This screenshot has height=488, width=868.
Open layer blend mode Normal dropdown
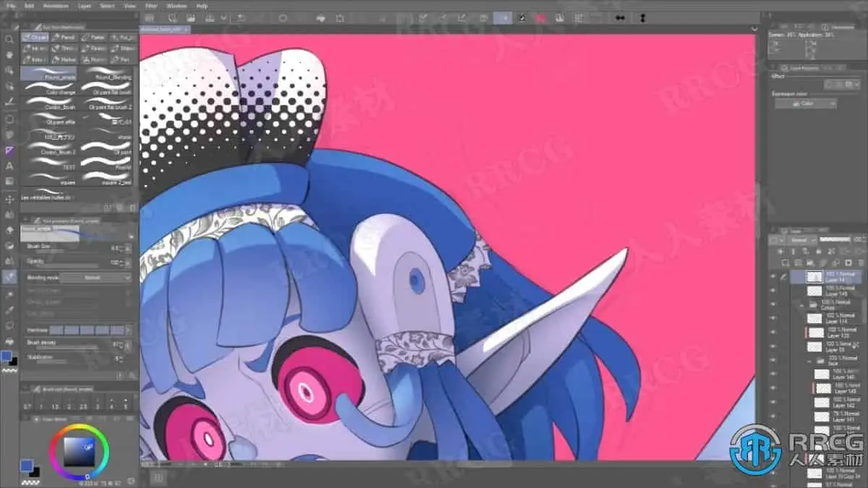pyautogui.click(x=802, y=239)
